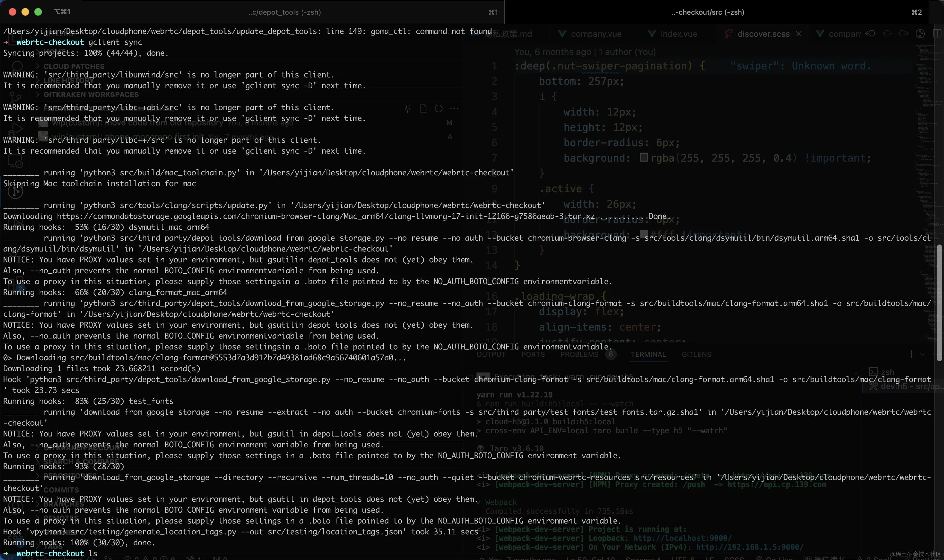Click the rgba color swatch on the background line

[x=643, y=157]
